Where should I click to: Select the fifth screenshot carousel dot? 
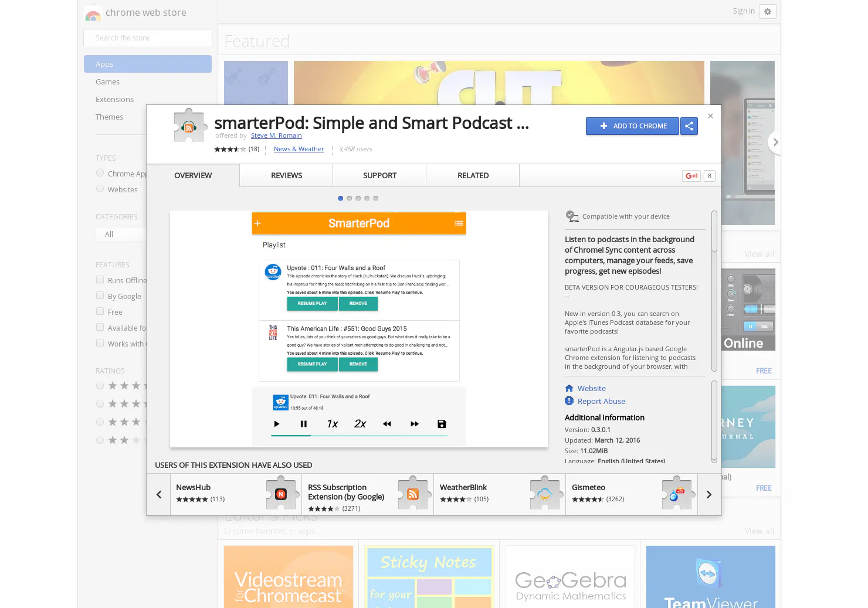click(x=375, y=198)
